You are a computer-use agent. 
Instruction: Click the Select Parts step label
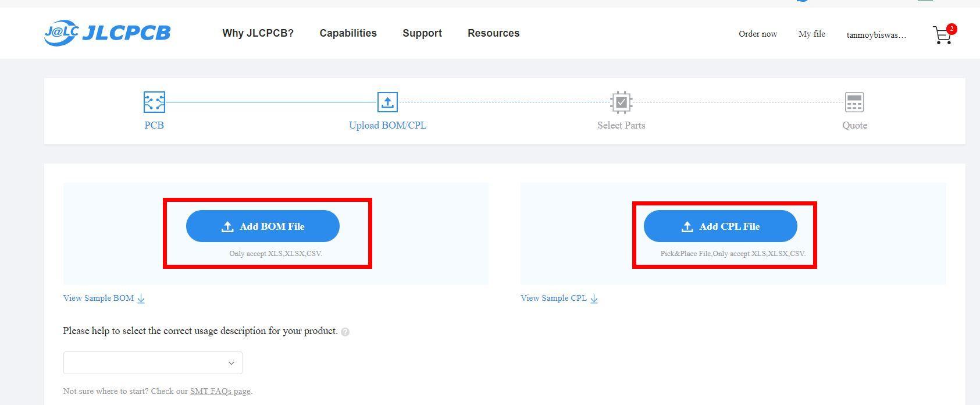click(621, 125)
